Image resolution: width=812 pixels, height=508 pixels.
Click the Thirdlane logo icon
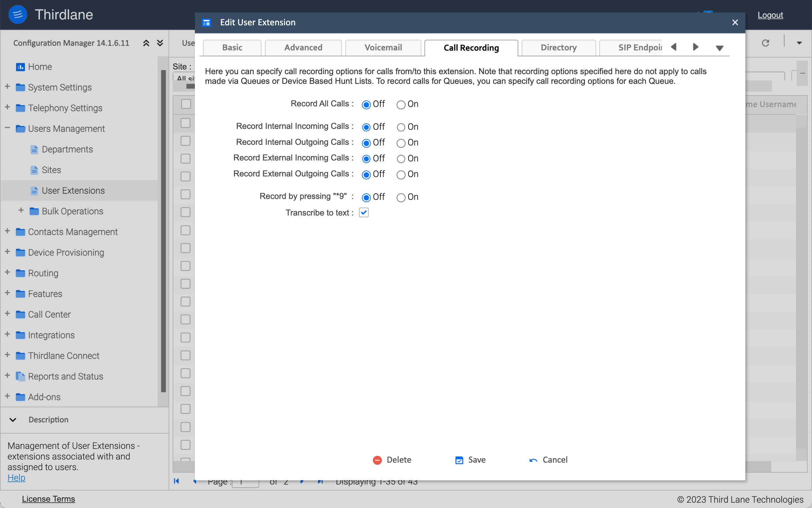(18, 14)
